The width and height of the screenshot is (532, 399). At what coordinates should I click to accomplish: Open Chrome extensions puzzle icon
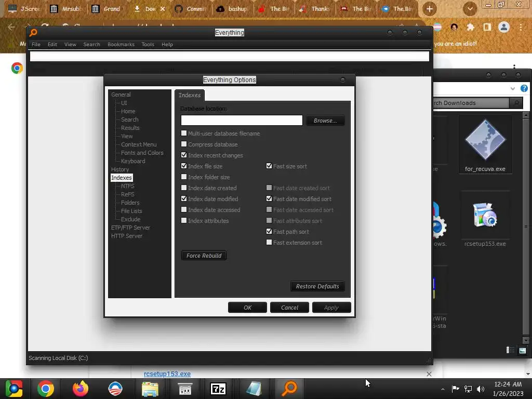[470, 27]
